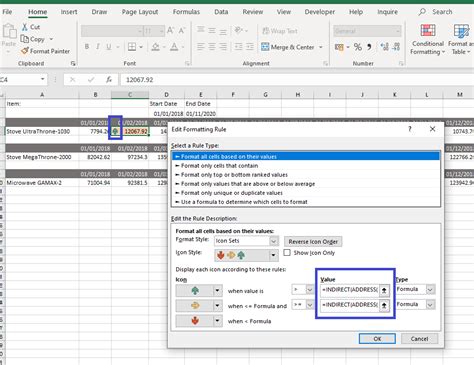Open the Insert ribbon tab
The width and height of the screenshot is (474, 365).
pos(69,12)
